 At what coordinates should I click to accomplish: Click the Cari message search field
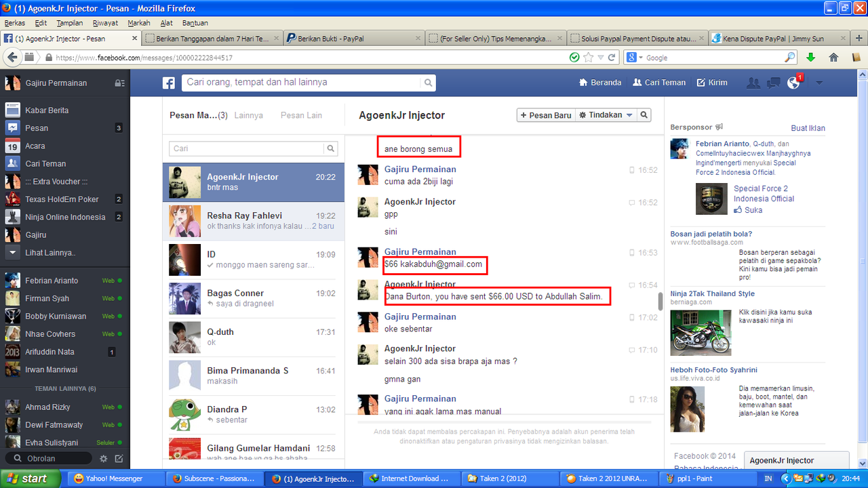247,148
